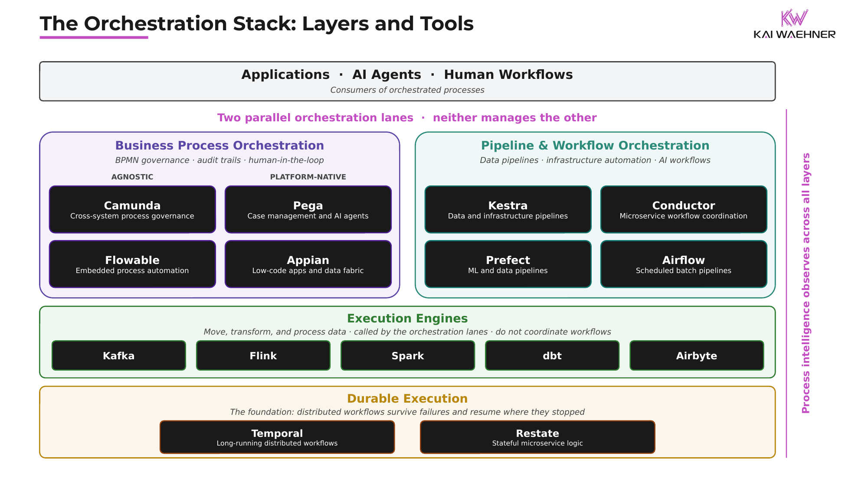The image size is (868, 488).
Task: Click vertical 'Process intelligence observes across all layers' text
Action: click(806, 283)
